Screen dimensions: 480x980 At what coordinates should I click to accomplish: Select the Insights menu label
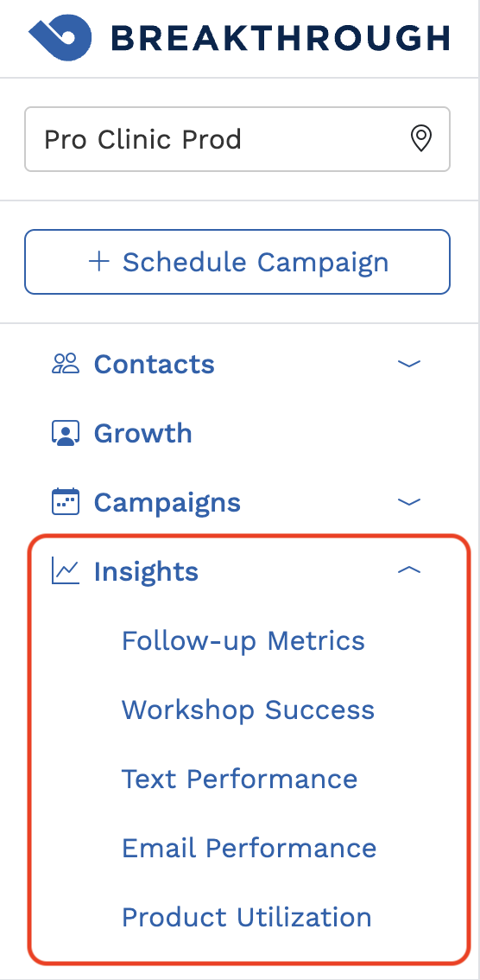(146, 571)
